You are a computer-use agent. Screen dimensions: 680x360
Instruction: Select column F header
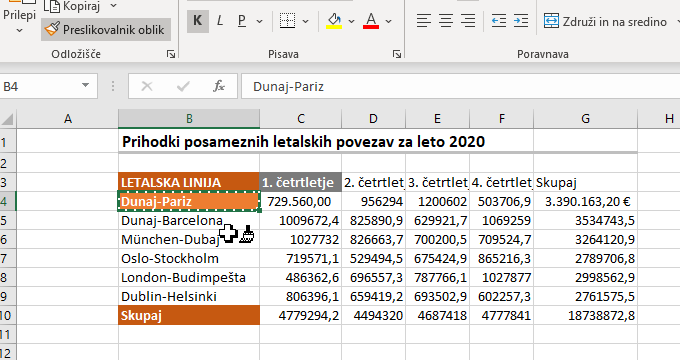click(501, 119)
